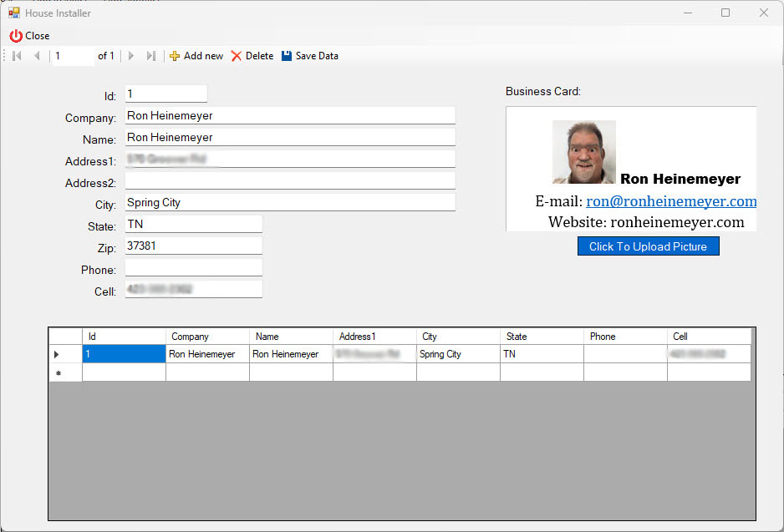Click into the Zip field
The width and height of the screenshot is (784, 532).
tap(193, 246)
